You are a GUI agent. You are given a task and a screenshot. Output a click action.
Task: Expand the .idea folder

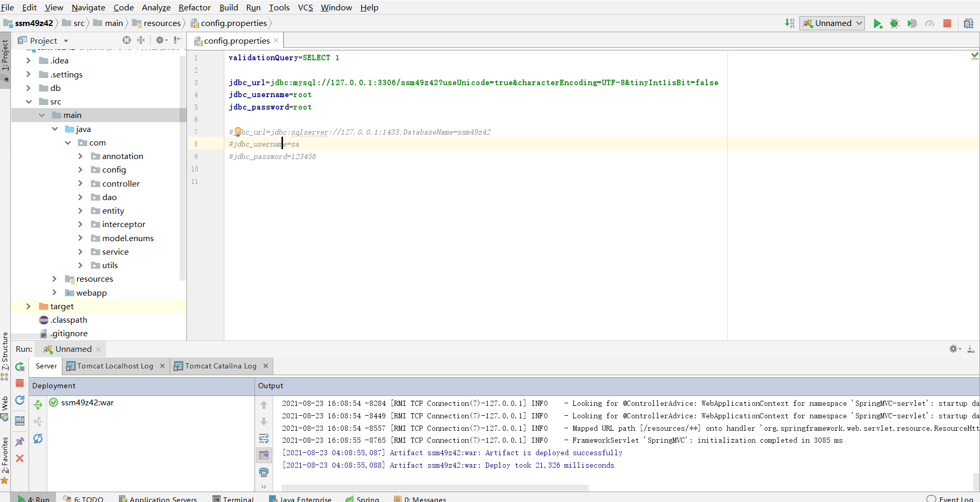tap(29, 60)
